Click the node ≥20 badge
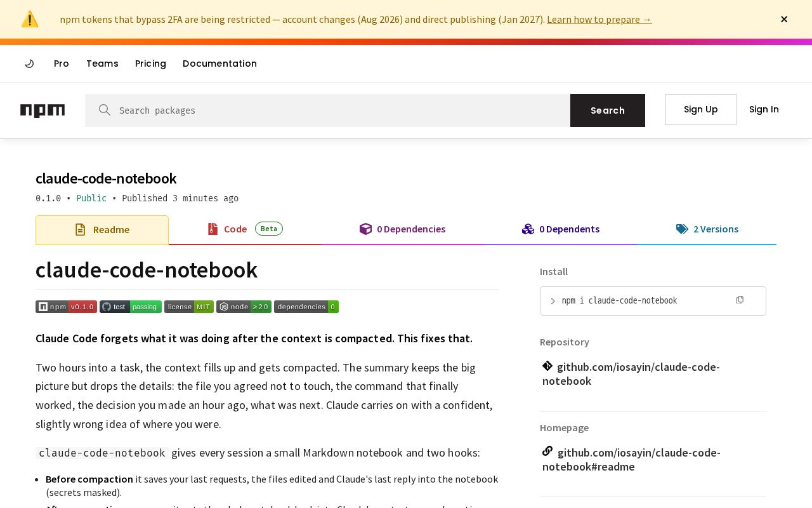The image size is (812, 508). click(244, 307)
